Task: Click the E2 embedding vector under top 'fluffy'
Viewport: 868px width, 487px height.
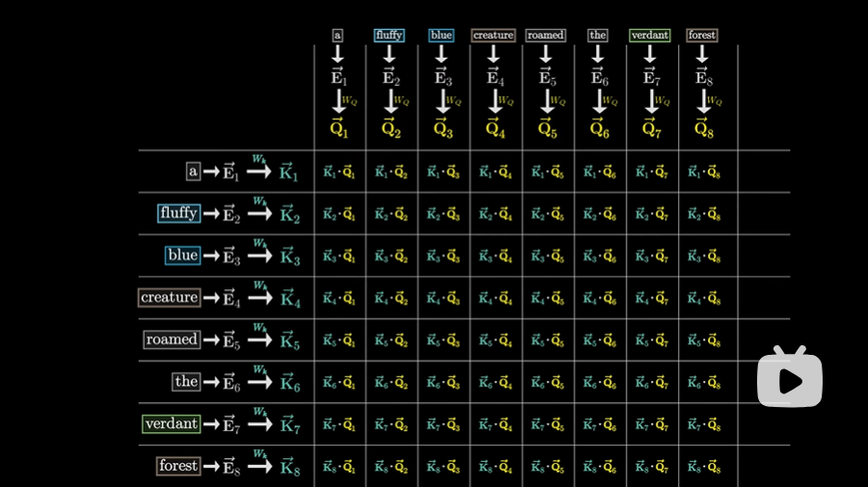Action: (390, 77)
